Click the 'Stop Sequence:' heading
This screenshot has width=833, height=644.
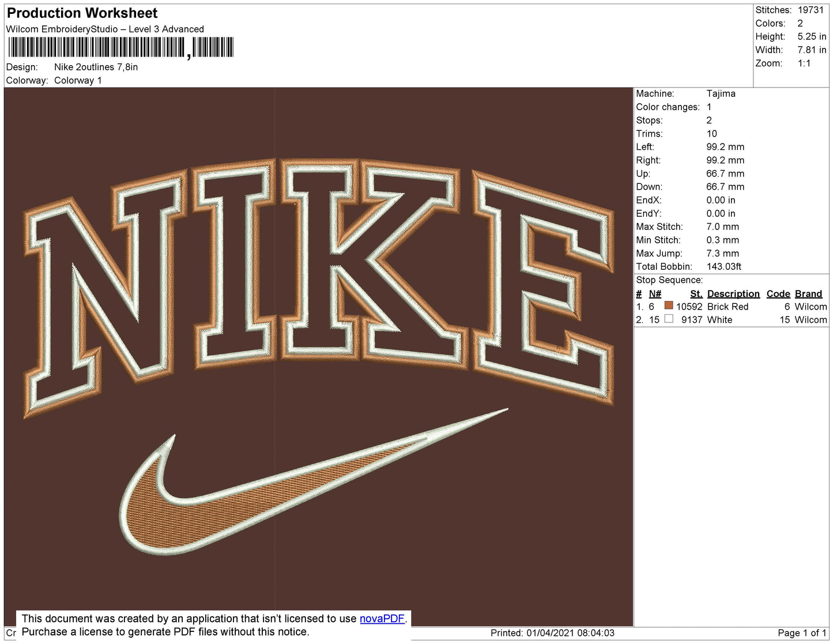[669, 280]
